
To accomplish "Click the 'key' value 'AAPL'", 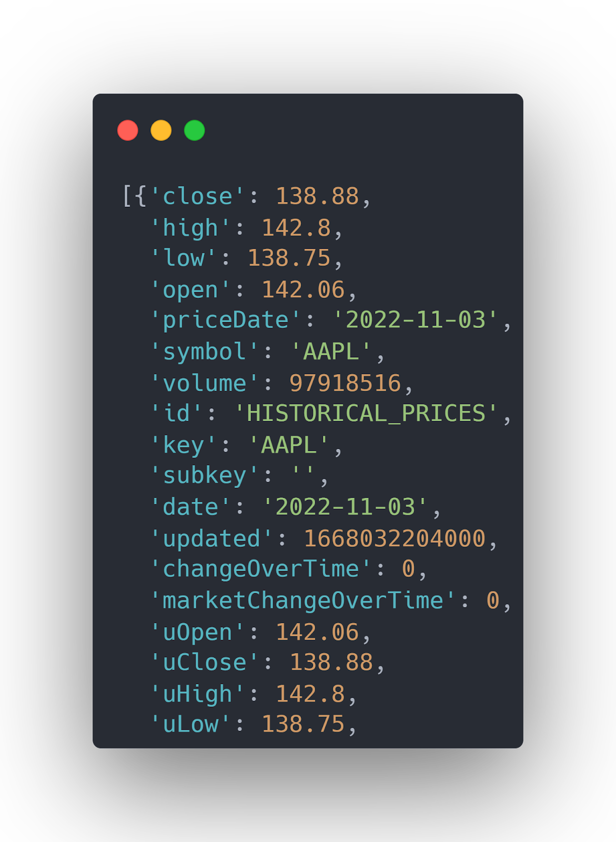I will coord(289,445).
